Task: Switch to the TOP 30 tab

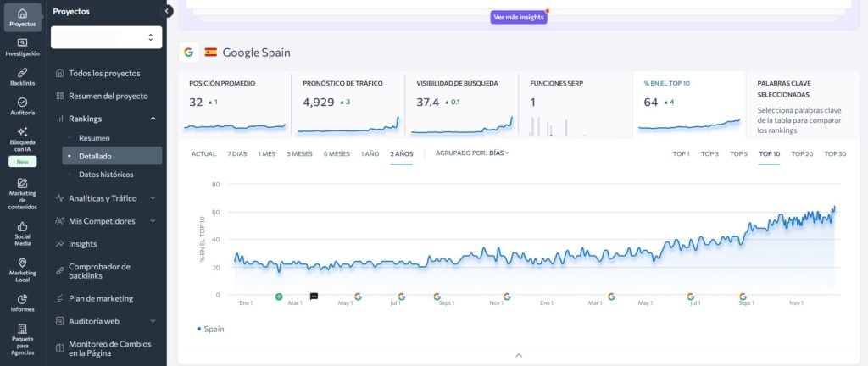Action: [x=835, y=154]
